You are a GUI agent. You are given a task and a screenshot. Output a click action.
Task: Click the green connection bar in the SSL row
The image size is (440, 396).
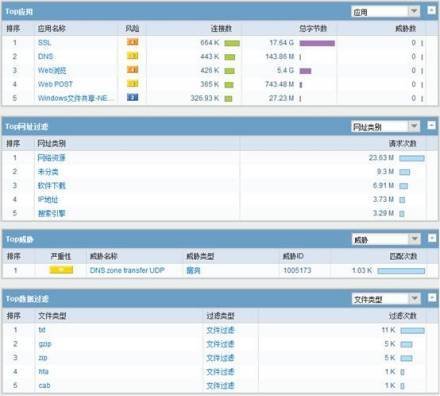click(232, 43)
